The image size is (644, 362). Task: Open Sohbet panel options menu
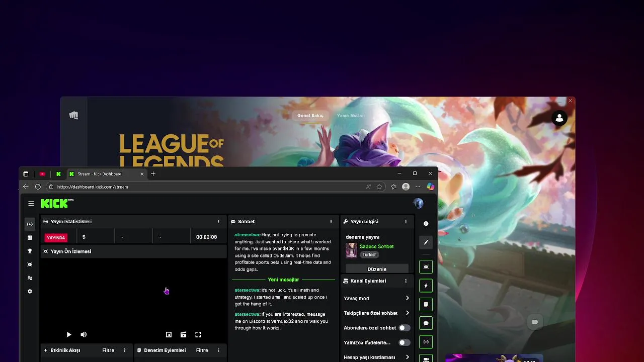331,221
